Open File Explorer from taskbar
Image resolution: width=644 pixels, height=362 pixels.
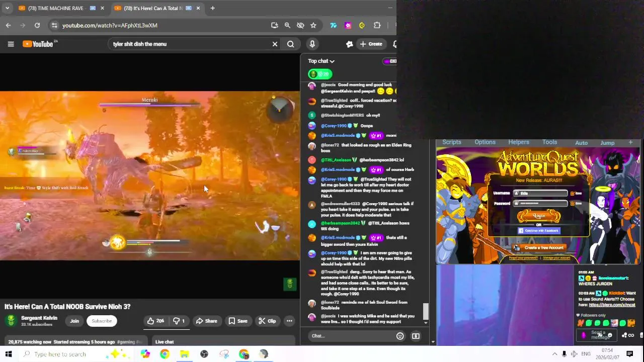point(184,354)
